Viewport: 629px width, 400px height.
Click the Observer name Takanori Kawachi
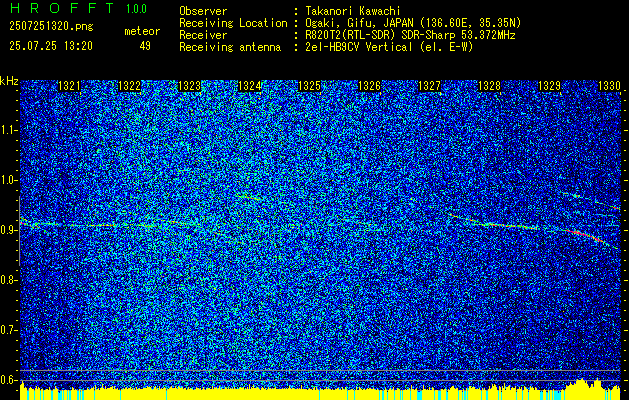352,11
